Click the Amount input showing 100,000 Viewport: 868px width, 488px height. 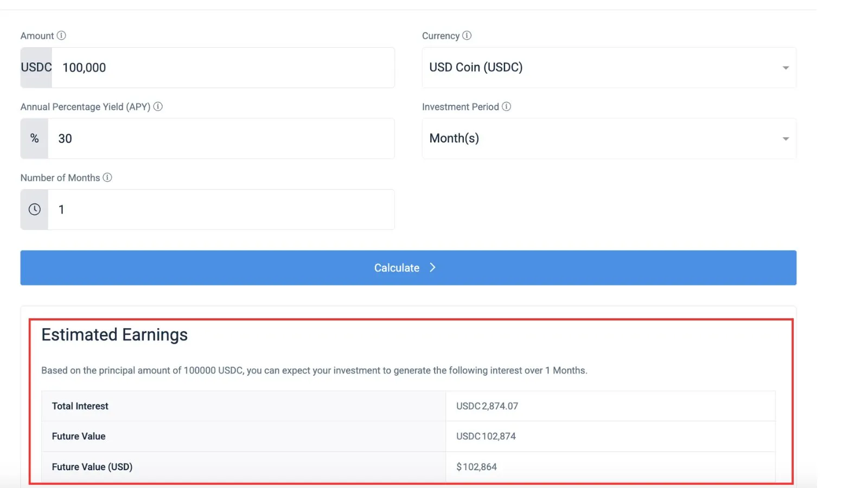(223, 68)
